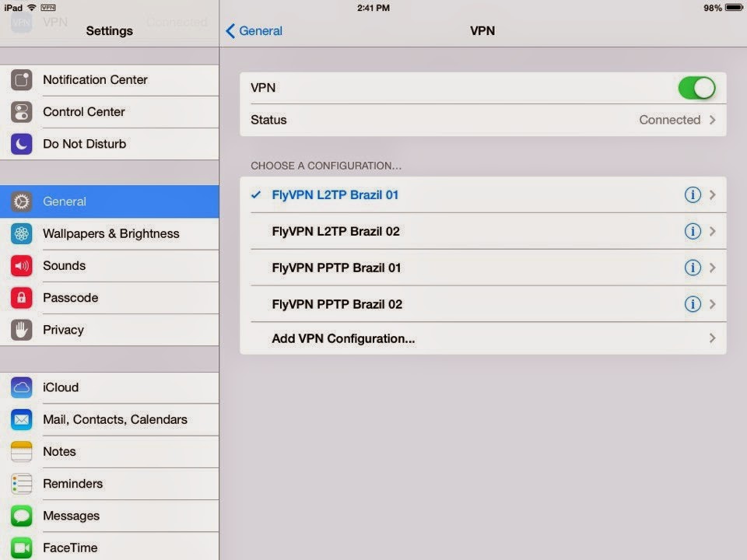Tap the back chevron arrow
The image size is (747, 560).
pos(230,31)
